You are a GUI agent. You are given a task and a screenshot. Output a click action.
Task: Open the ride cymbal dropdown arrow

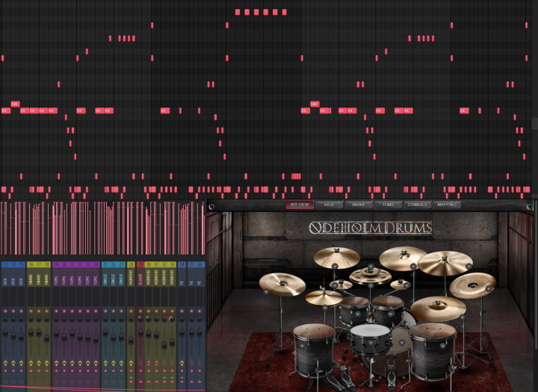click(x=463, y=317)
